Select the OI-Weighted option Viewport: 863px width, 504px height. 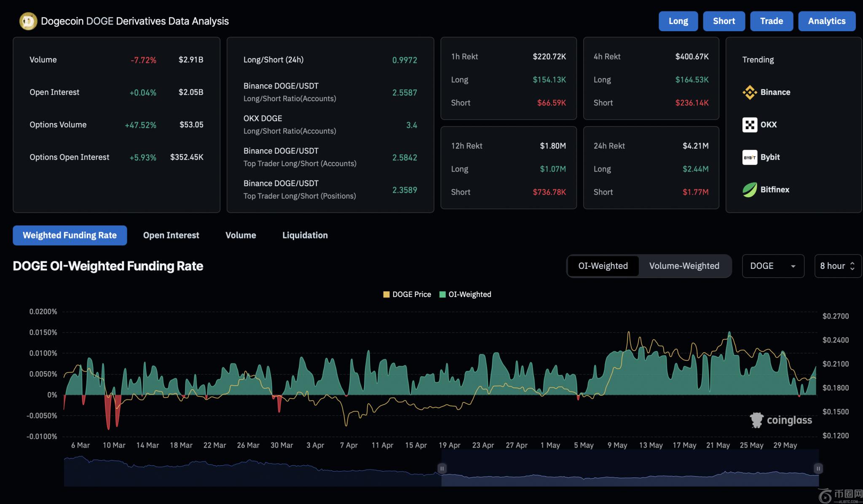603,266
